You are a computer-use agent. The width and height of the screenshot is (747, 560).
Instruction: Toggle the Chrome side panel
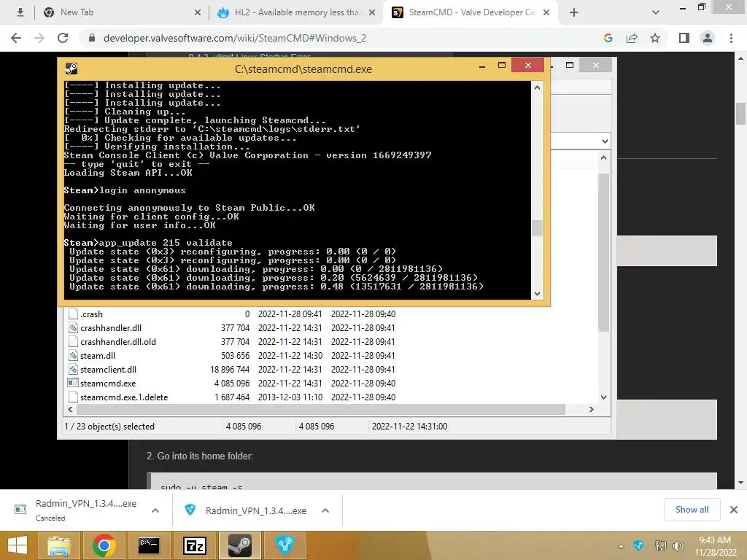click(x=684, y=38)
